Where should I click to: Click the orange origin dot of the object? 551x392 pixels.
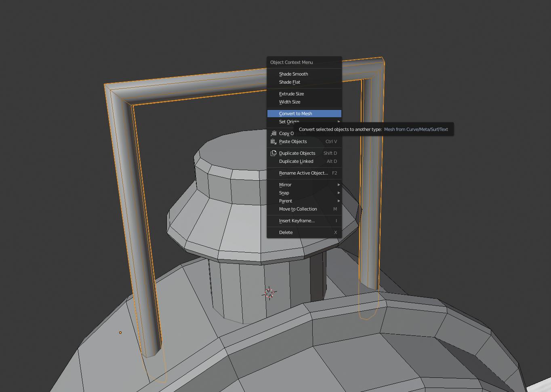point(120,333)
